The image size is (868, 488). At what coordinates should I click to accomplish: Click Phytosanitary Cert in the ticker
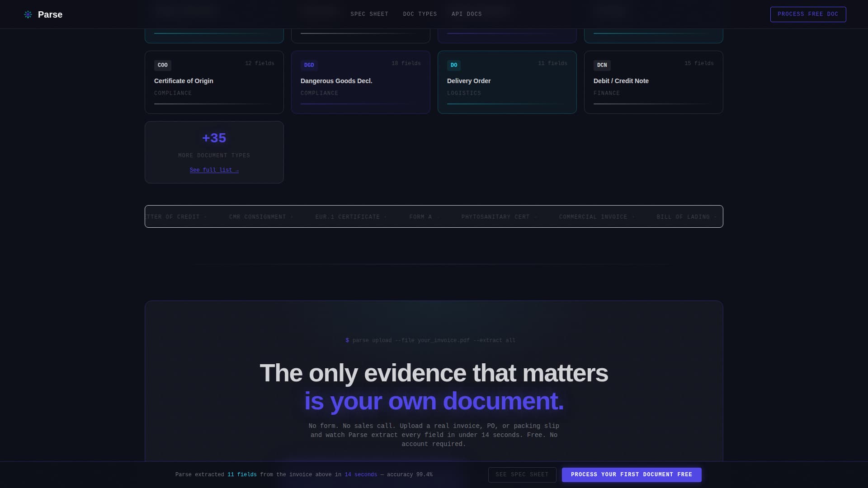(x=495, y=217)
